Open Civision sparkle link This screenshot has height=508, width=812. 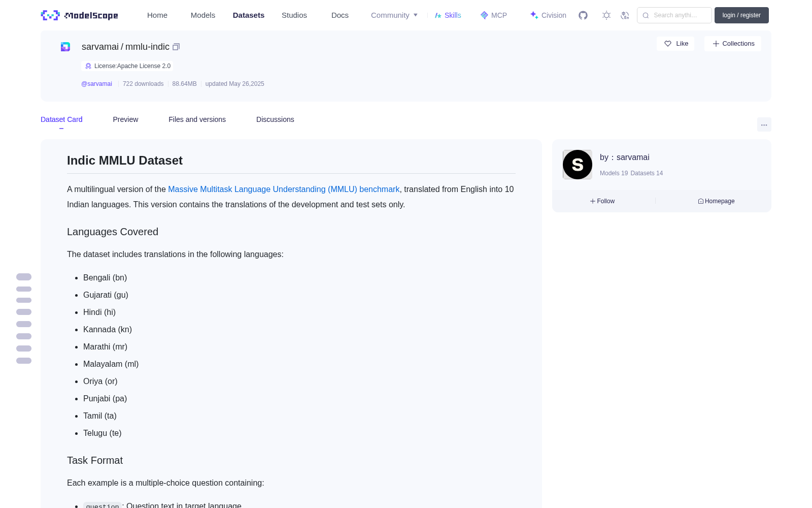(x=548, y=15)
